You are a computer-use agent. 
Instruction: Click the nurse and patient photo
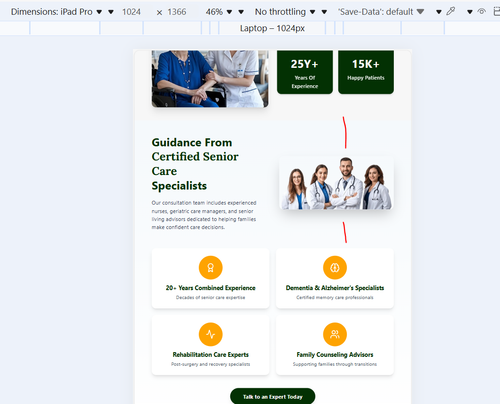pos(210,79)
